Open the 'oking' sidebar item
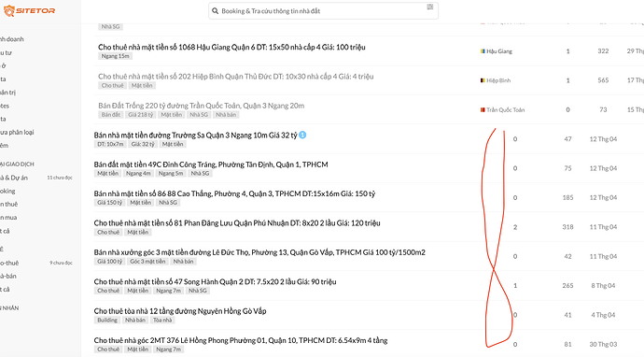644x357 pixels. pos(7,192)
